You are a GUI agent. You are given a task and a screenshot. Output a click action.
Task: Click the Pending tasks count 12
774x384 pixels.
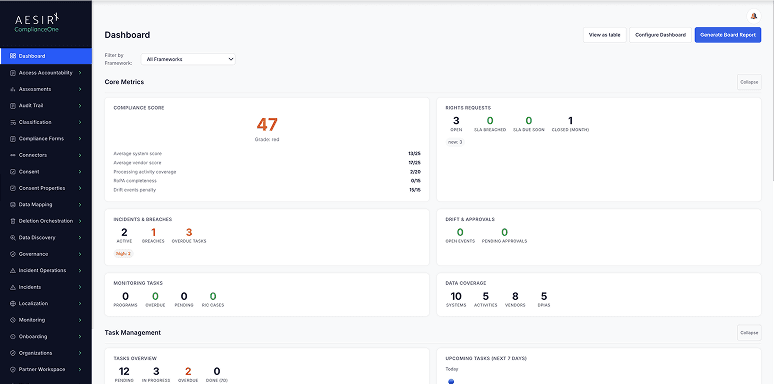click(x=124, y=372)
